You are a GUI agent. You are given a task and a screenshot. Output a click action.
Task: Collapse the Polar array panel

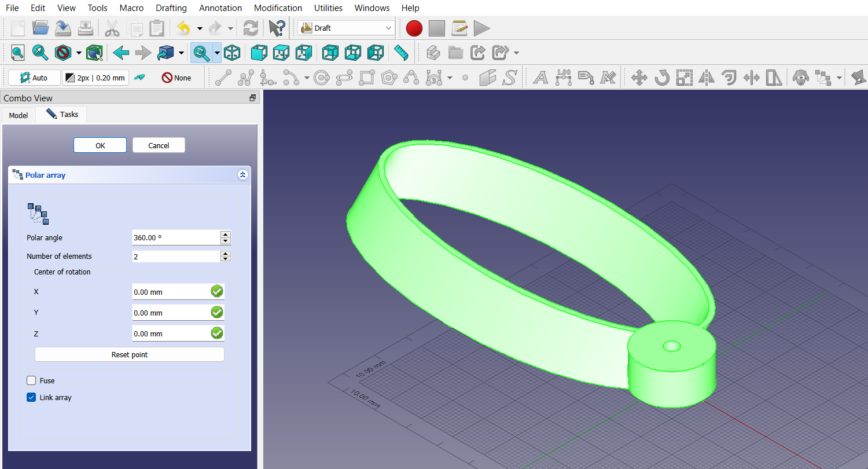[242, 174]
